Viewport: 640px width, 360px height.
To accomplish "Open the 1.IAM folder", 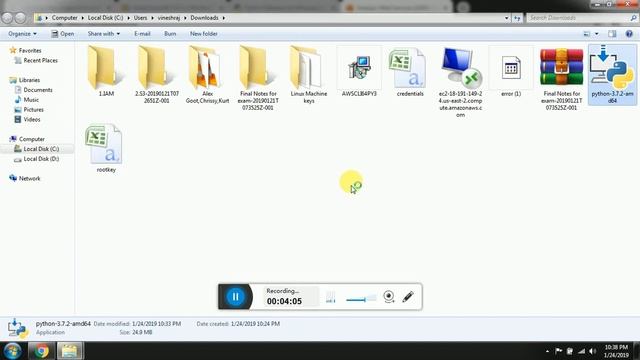I will tap(106, 72).
